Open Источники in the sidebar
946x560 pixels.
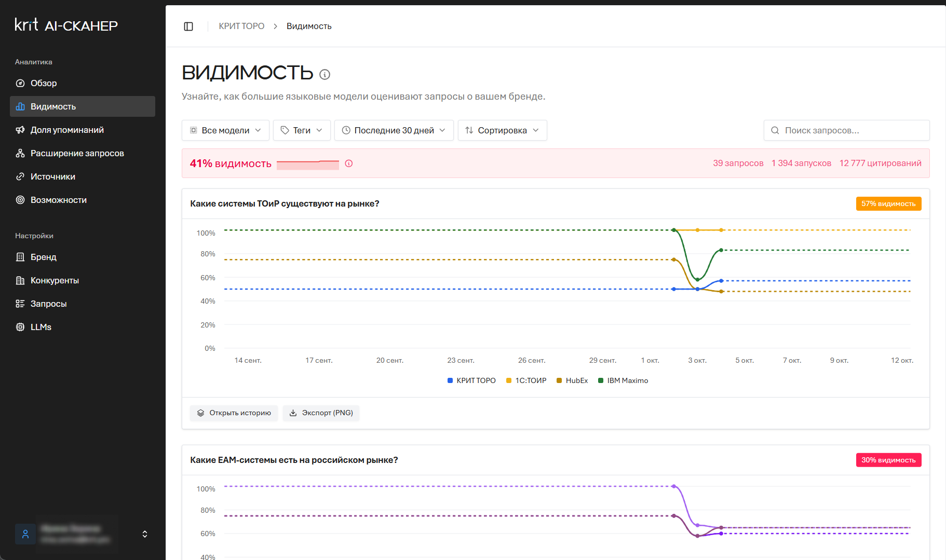point(83,176)
